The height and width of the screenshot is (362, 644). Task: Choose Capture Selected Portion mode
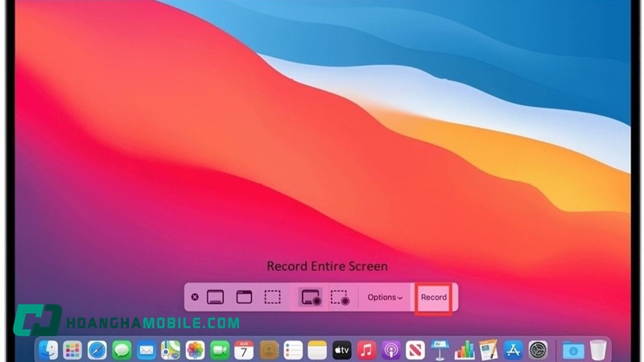273,297
